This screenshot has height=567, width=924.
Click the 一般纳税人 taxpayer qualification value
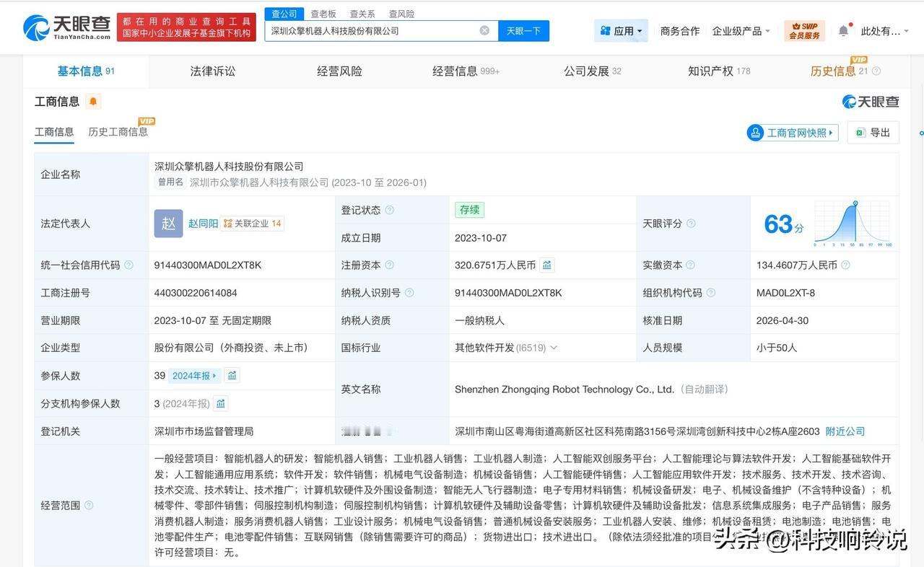pos(479,320)
